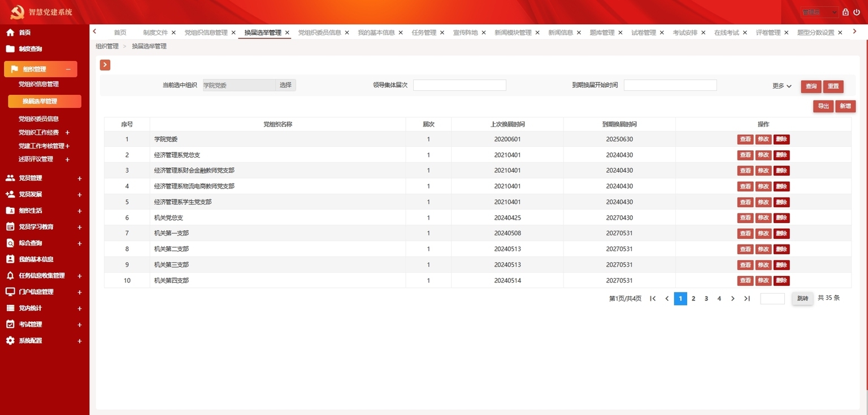Close the 换届选举管理 tab
This screenshot has height=415, width=868.
(287, 33)
